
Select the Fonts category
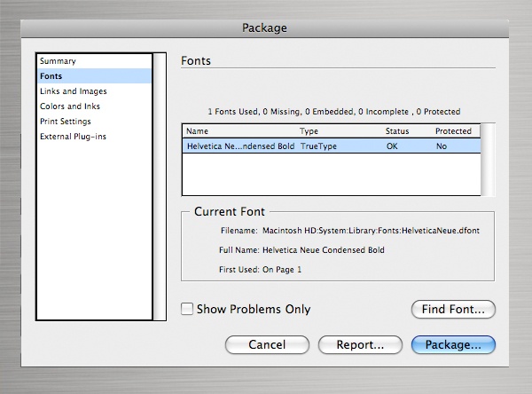94,76
